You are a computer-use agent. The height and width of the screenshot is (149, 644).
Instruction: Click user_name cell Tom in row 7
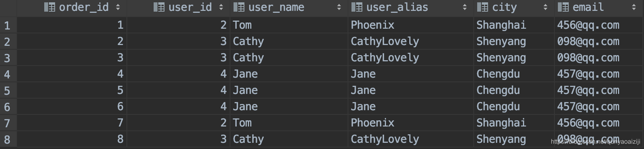point(289,123)
